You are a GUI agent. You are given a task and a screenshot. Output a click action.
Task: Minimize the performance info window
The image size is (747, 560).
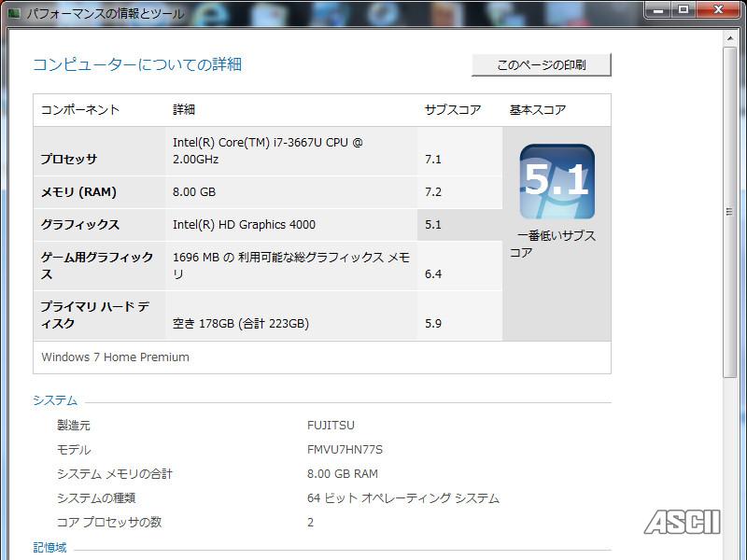(658, 10)
